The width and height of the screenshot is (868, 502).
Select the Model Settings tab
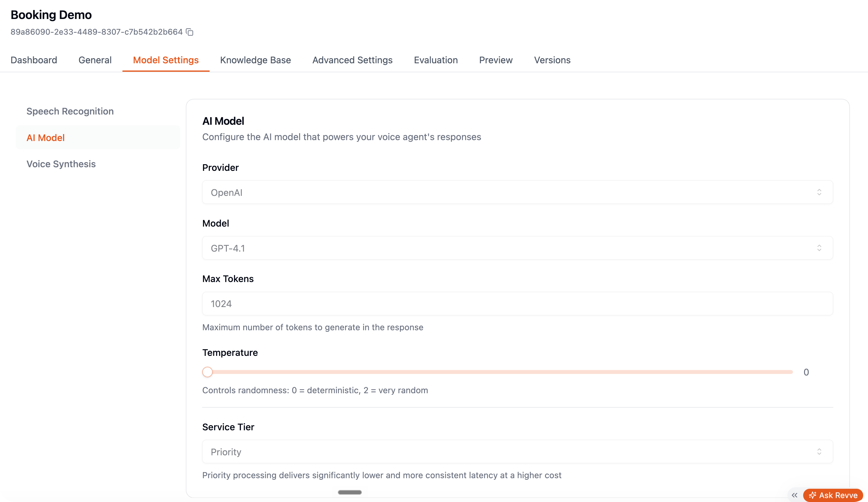(x=166, y=60)
